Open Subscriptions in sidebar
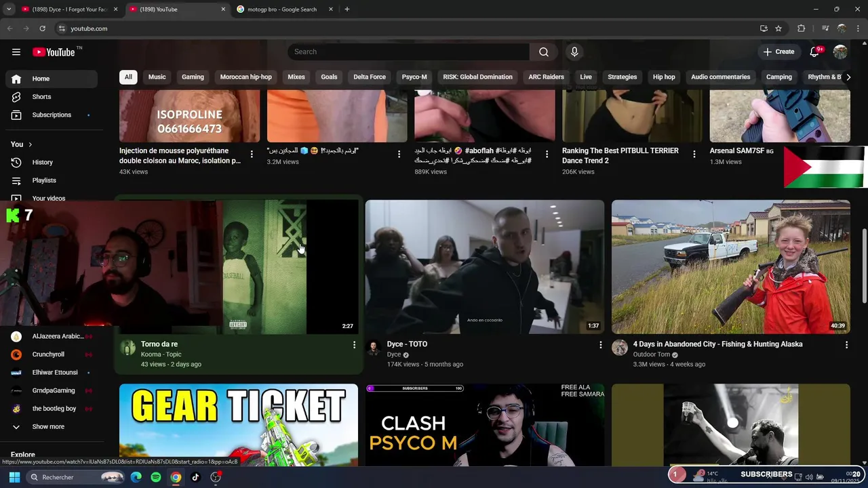Viewport: 868px width, 488px height. pyautogui.click(x=52, y=115)
